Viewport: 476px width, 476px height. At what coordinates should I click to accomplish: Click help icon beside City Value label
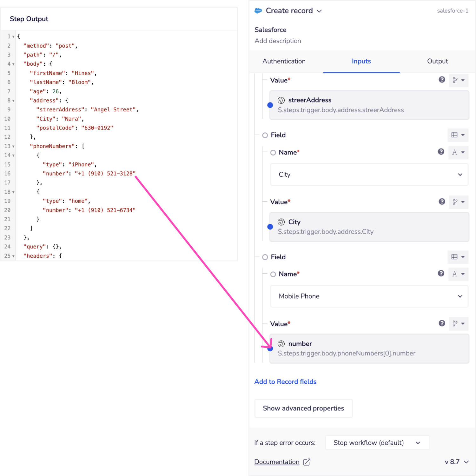(442, 202)
